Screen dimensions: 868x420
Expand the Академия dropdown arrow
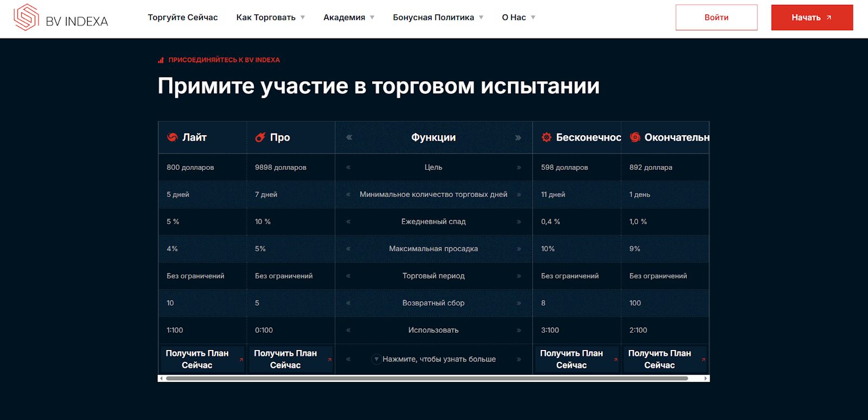[x=372, y=17]
